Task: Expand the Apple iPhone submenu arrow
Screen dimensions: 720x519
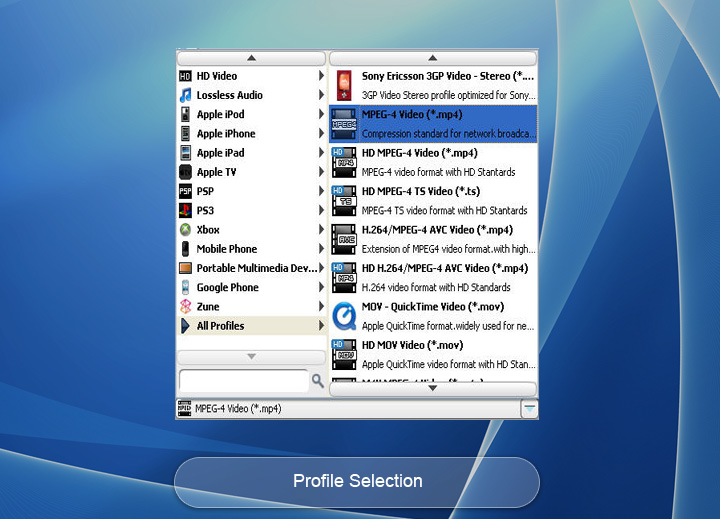Action: tap(321, 134)
